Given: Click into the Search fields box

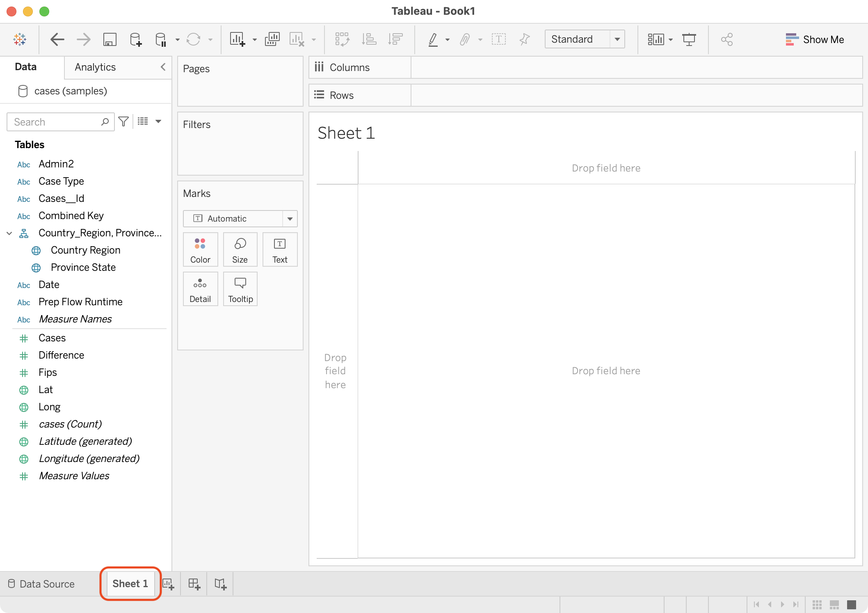Looking at the screenshot, I should pyautogui.click(x=55, y=122).
